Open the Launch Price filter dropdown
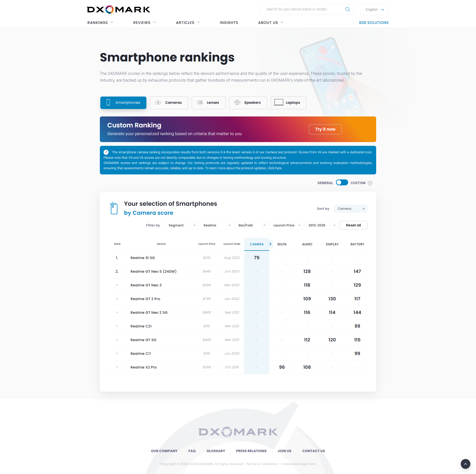The height and width of the screenshot is (474, 476). 286,225
